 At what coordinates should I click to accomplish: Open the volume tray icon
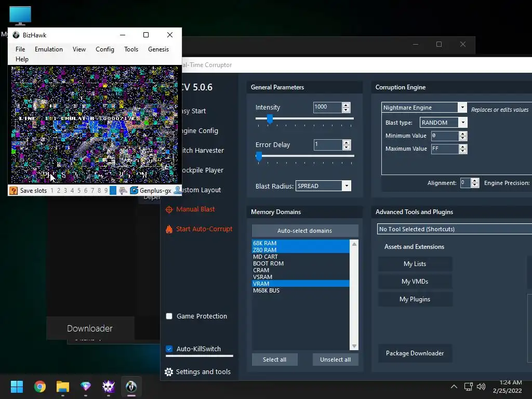point(481,387)
